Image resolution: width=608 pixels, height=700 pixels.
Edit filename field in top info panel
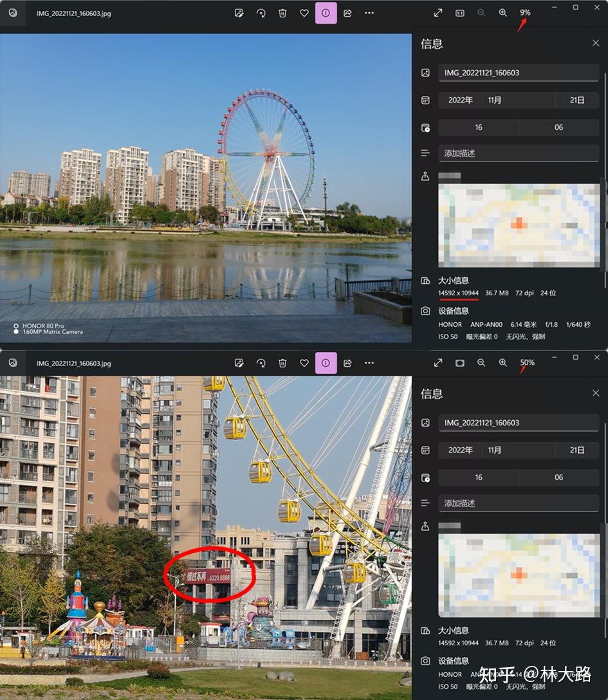pyautogui.click(x=519, y=73)
